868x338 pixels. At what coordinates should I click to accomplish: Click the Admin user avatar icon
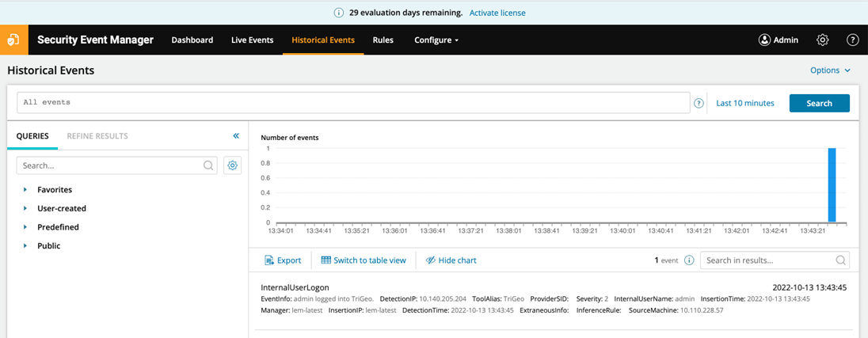point(764,40)
